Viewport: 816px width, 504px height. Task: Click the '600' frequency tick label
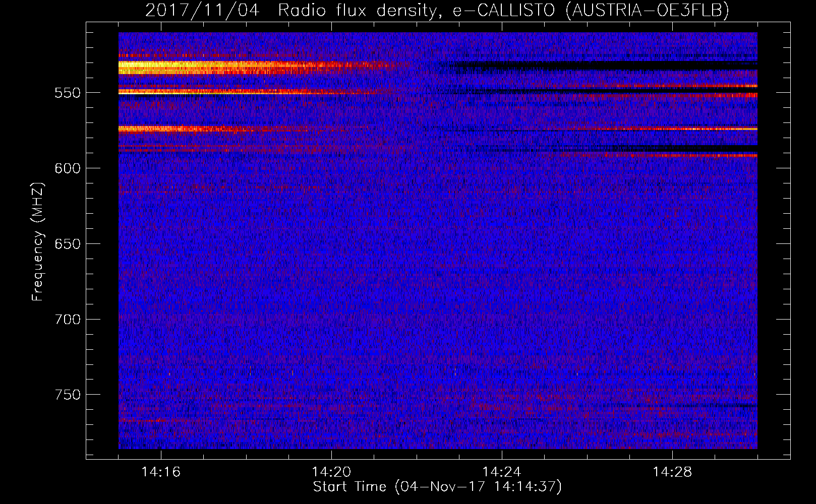(68, 168)
